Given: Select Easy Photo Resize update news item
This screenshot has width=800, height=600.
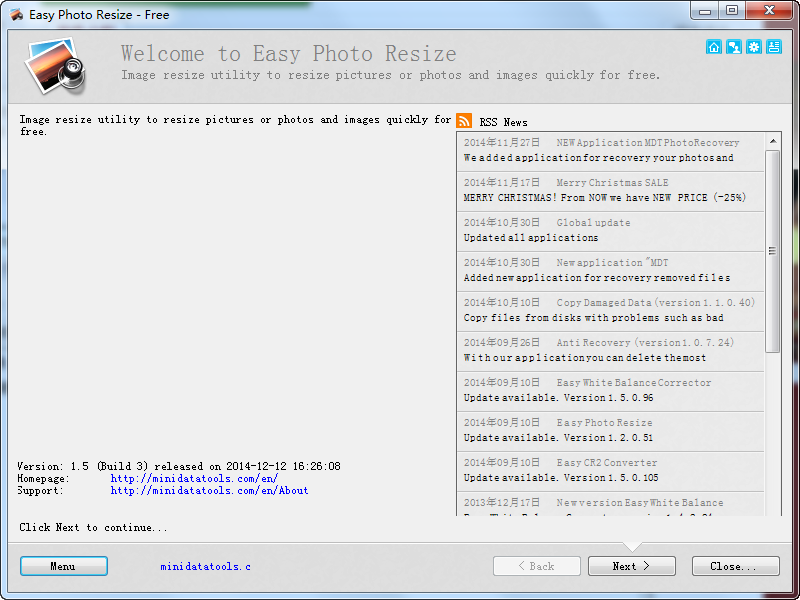Looking at the screenshot, I should 610,431.
